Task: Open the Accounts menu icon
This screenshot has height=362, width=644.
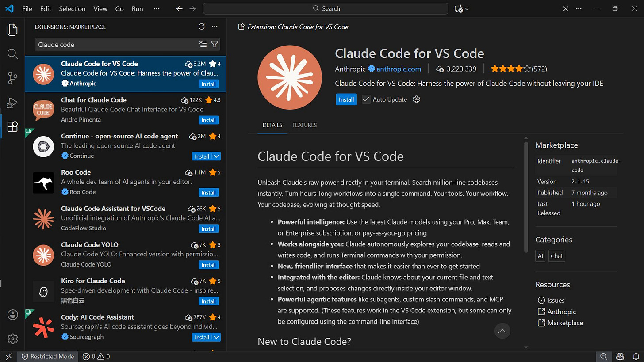Action: pos(12,315)
